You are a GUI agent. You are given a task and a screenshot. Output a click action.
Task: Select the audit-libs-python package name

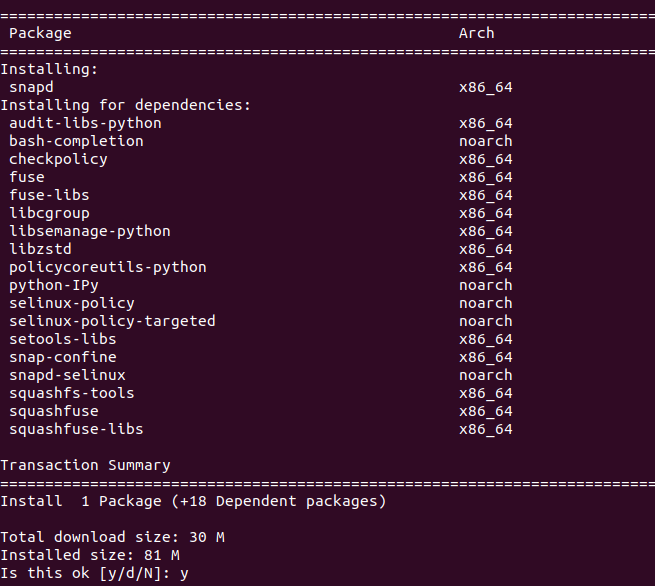pyautogui.click(x=85, y=123)
